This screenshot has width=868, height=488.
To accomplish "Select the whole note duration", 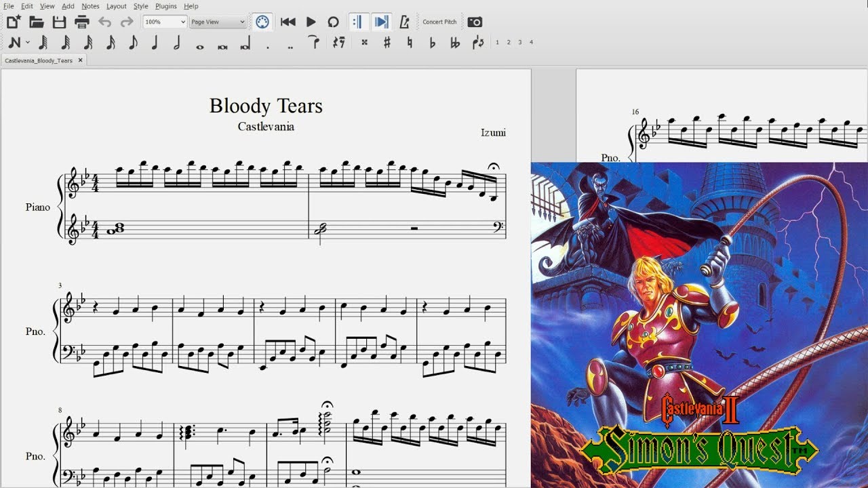I will click(200, 47).
